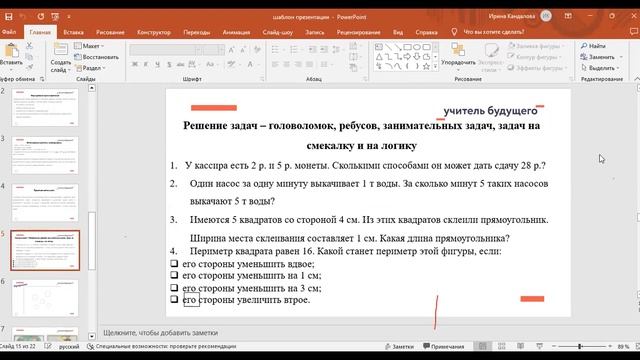This screenshot has width=640, height=360.
Task: Open the Replace (Заменить) dropdown arrow
Action: pos(621,57)
